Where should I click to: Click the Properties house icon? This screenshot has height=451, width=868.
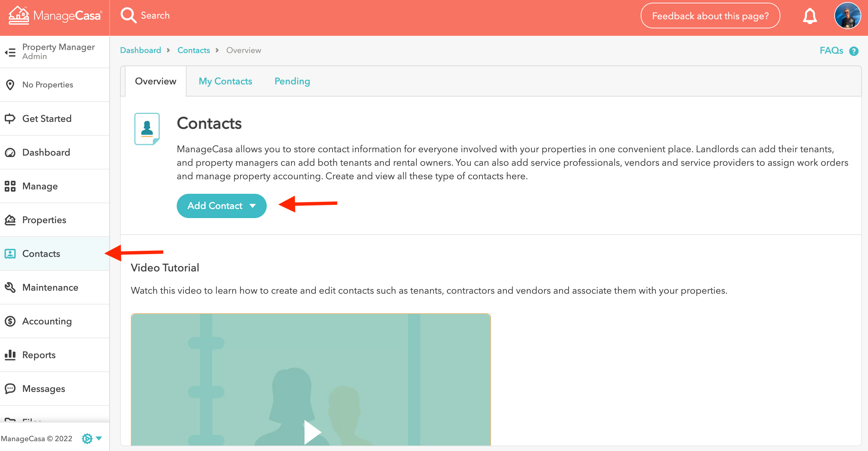coord(10,220)
